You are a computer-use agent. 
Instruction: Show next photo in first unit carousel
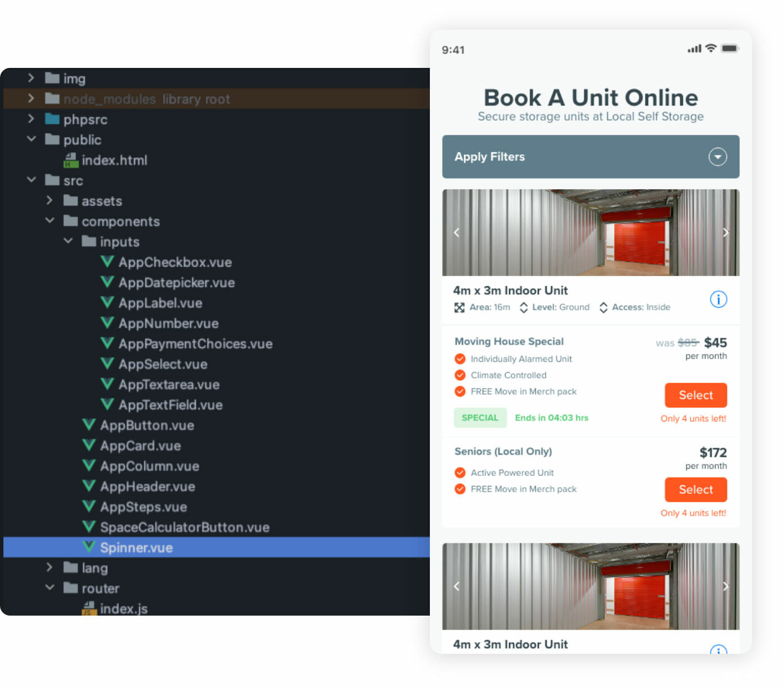click(x=725, y=232)
